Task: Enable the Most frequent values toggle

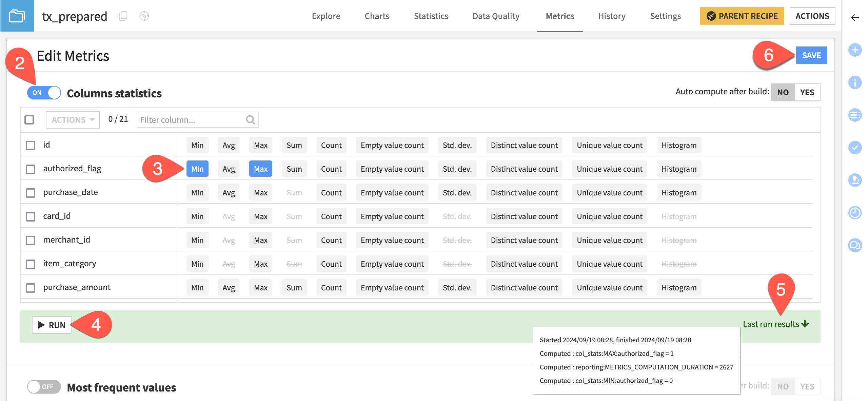Action: click(43, 386)
